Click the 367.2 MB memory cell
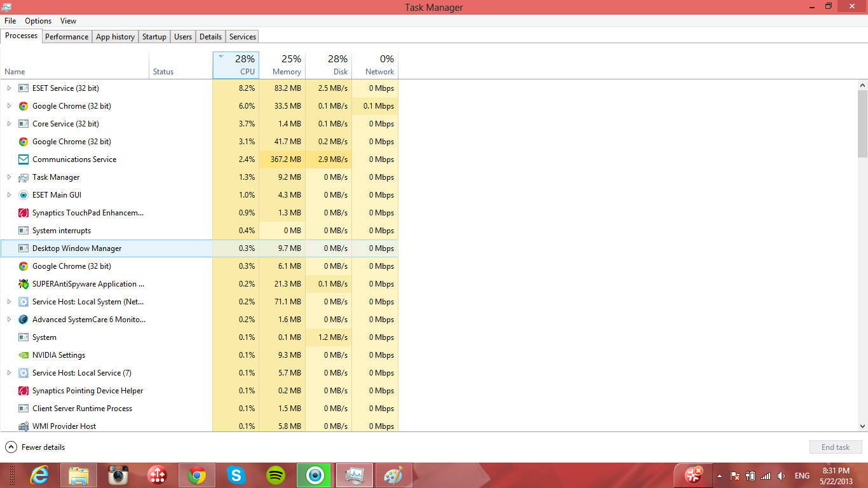 click(x=282, y=159)
